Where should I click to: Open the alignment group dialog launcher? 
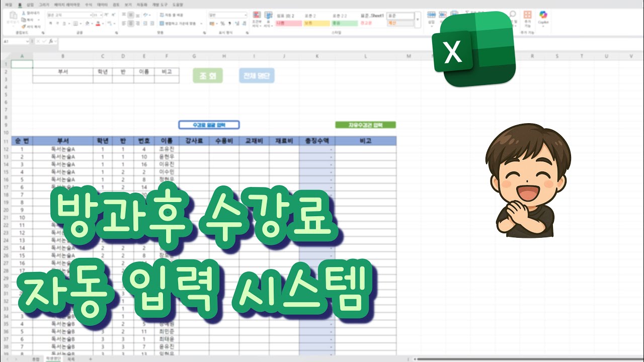pos(204,33)
